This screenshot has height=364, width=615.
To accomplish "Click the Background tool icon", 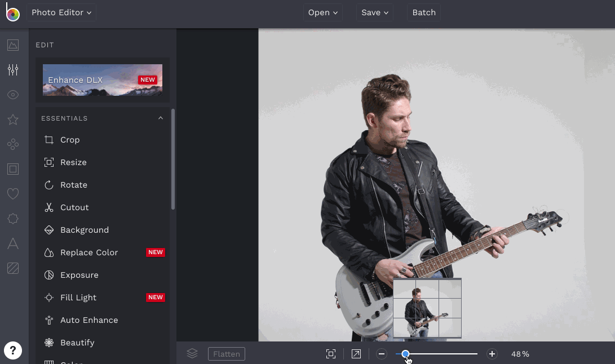I will [x=49, y=230].
